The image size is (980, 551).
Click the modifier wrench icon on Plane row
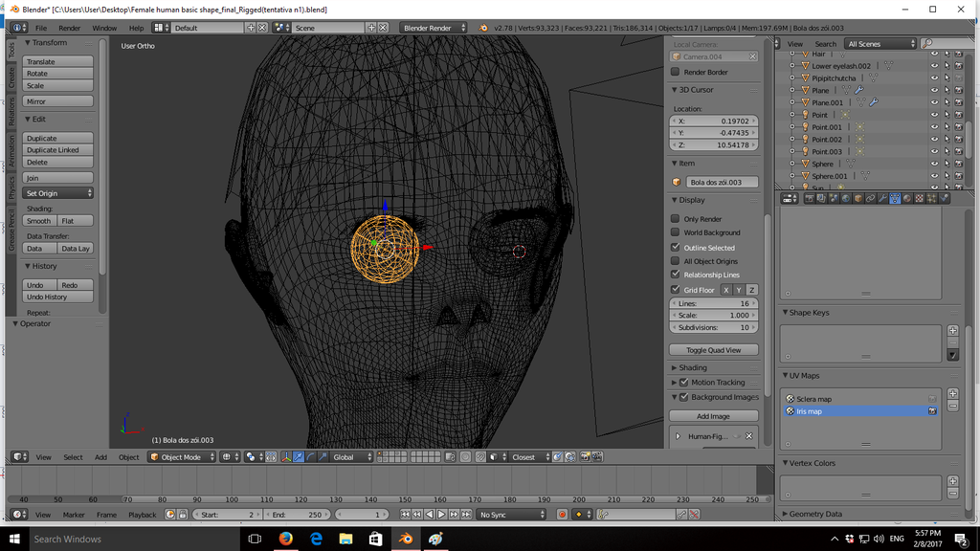pos(860,90)
